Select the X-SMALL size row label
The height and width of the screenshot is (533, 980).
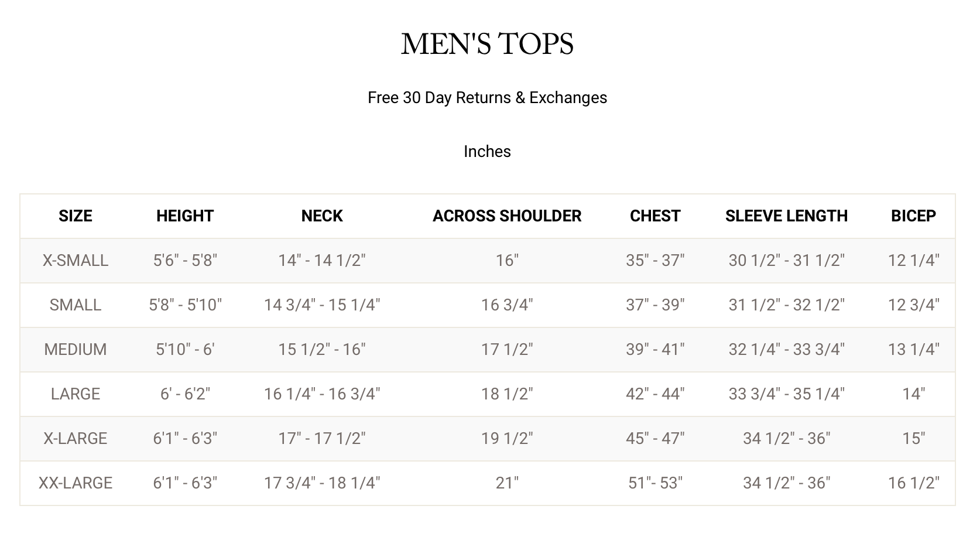[76, 261]
